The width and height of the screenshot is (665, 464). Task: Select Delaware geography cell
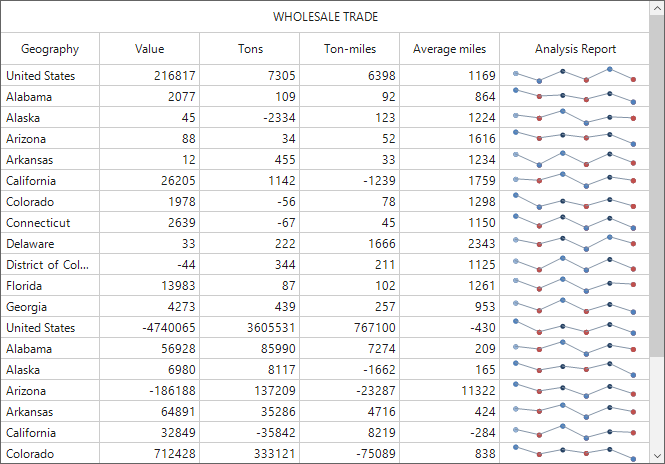[x=50, y=243]
